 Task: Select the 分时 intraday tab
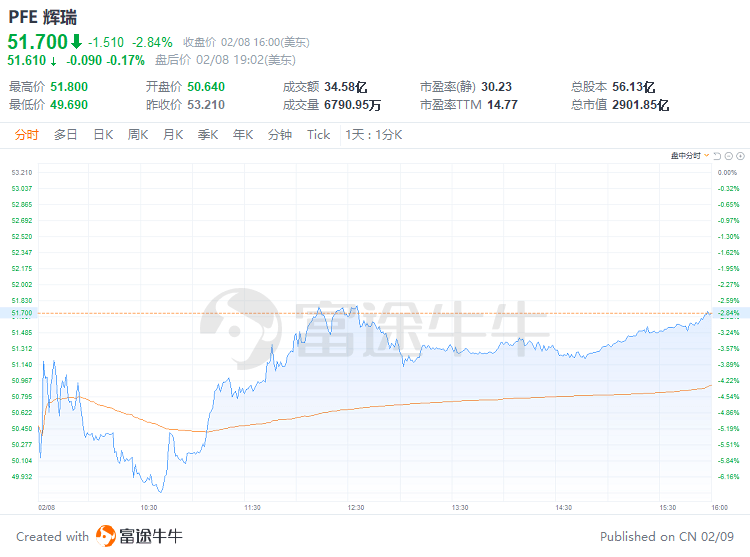pos(26,135)
